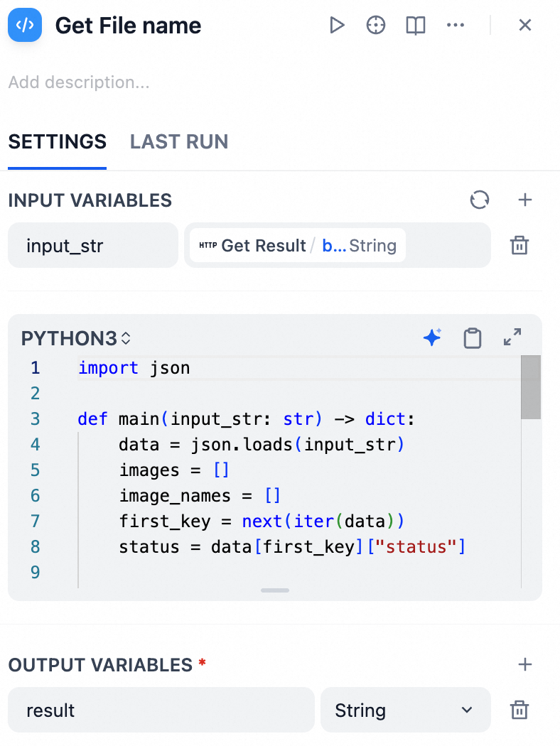Screen dimensions: 560x746
Task: Click the Add description field
Action: (x=79, y=82)
